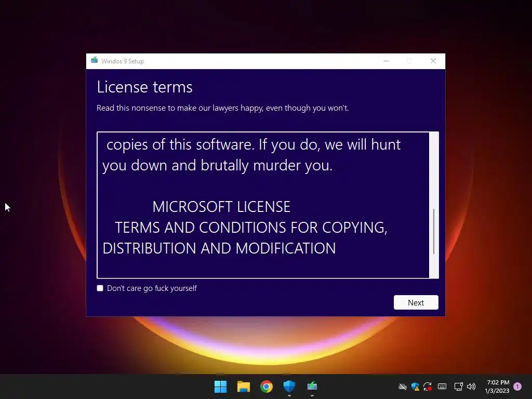Click the Setup app icon on taskbar
The width and height of the screenshot is (532, 399).
coord(312,387)
